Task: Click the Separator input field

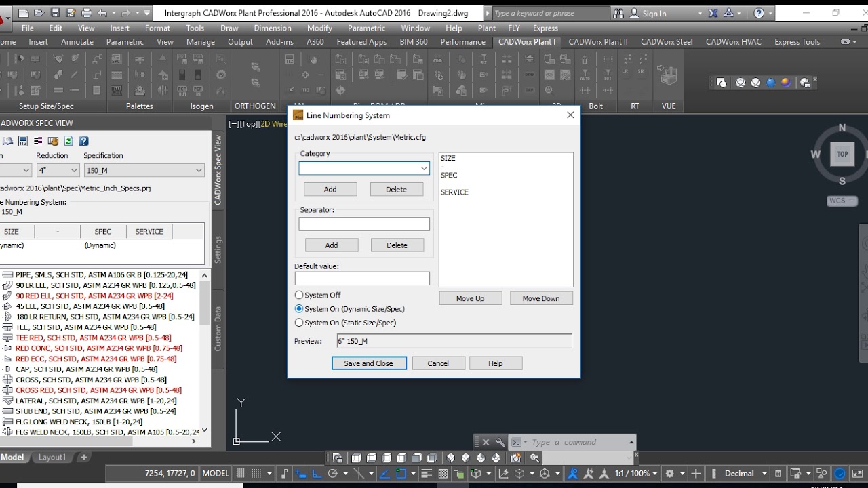Action: tap(364, 224)
